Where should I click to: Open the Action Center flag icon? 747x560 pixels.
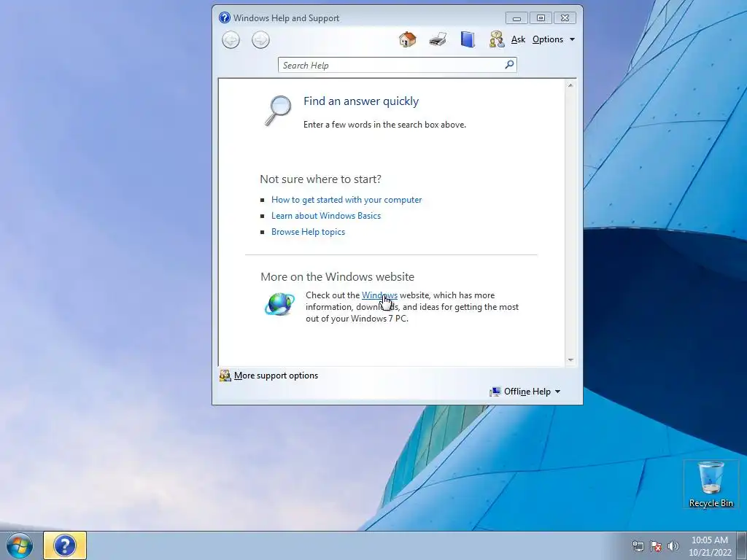pyautogui.click(x=656, y=546)
